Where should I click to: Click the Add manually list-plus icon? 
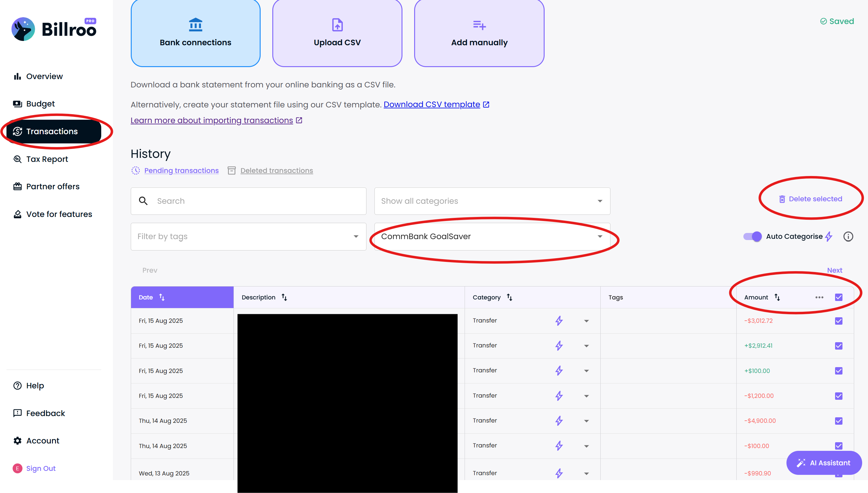[x=479, y=25]
